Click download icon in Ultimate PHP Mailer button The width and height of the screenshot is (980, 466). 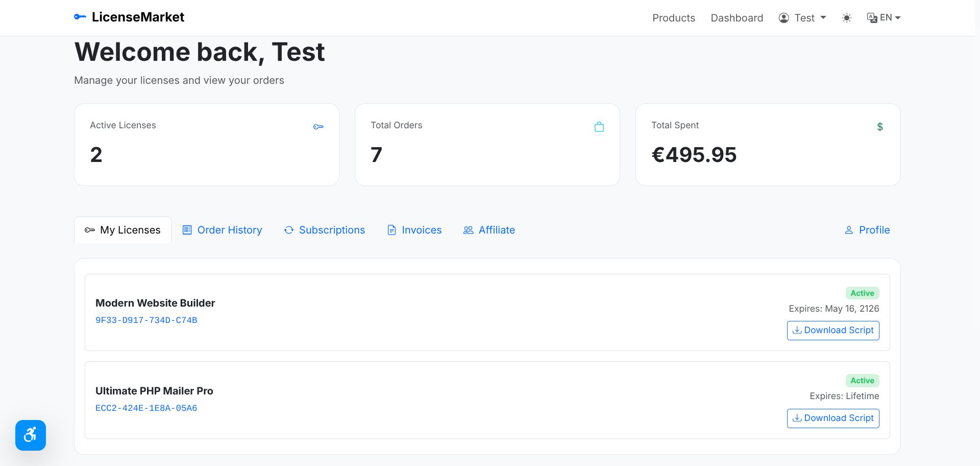(x=797, y=418)
